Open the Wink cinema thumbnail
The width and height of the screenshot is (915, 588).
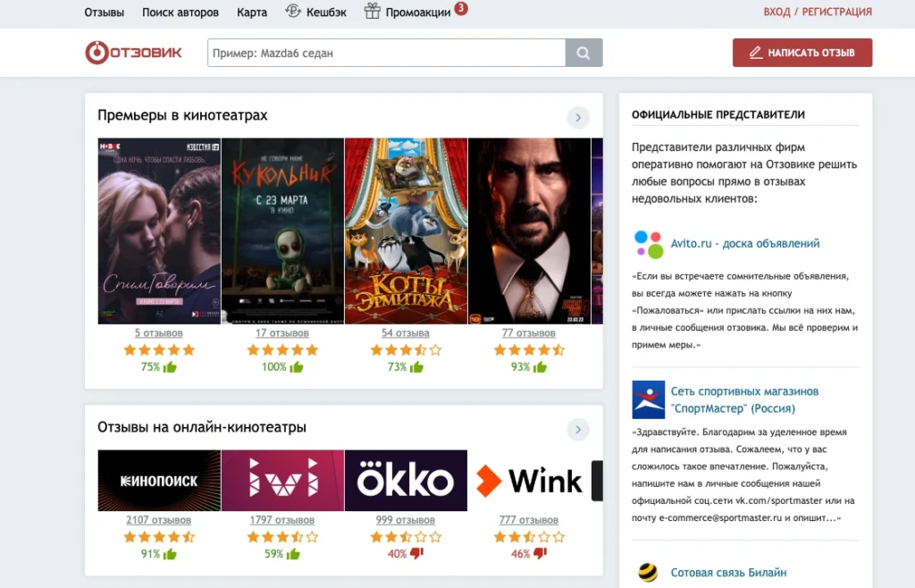(x=529, y=481)
